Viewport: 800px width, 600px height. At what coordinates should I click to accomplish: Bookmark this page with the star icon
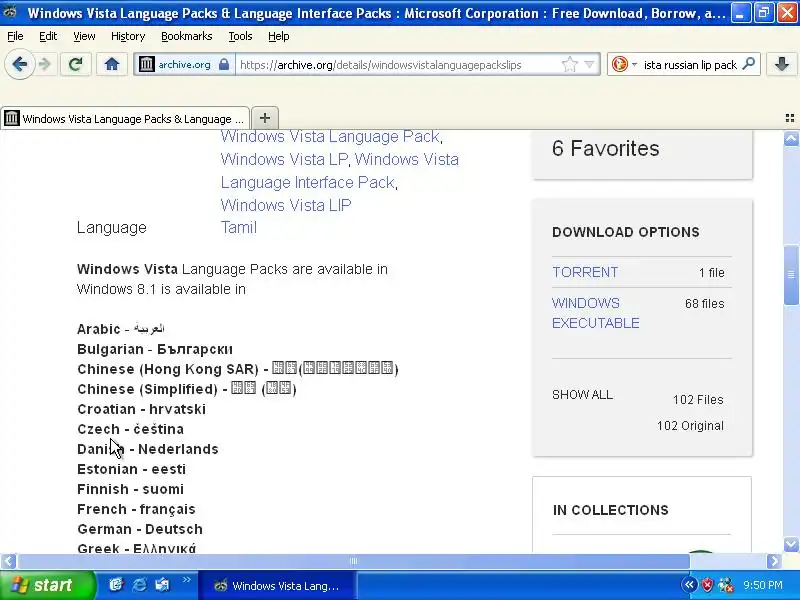tap(569, 64)
